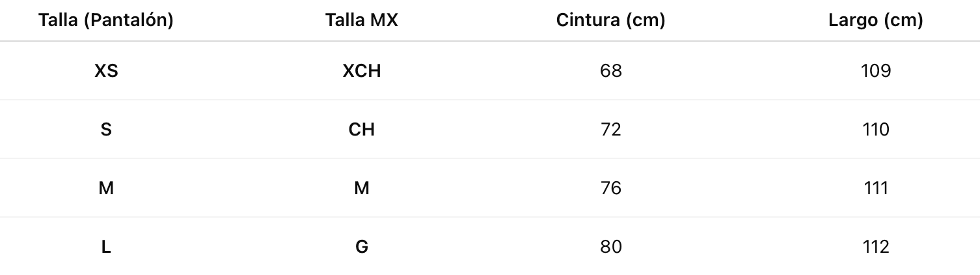Click the XCH size cell
980x275 pixels.
362,70
